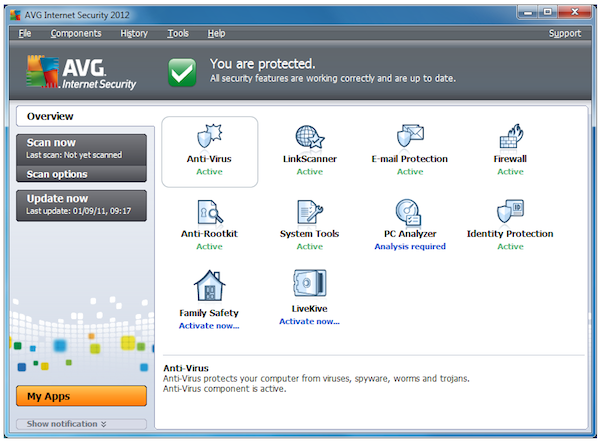Open the System Tools wrench icon
This screenshot has height=442, width=600.
310,211
